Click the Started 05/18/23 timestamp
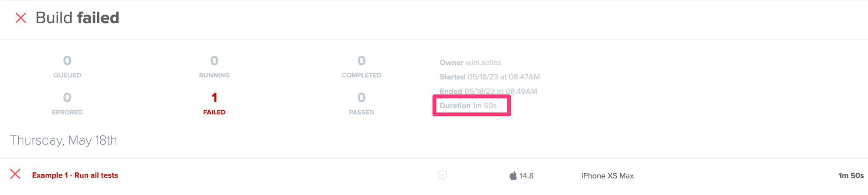 [x=490, y=77]
